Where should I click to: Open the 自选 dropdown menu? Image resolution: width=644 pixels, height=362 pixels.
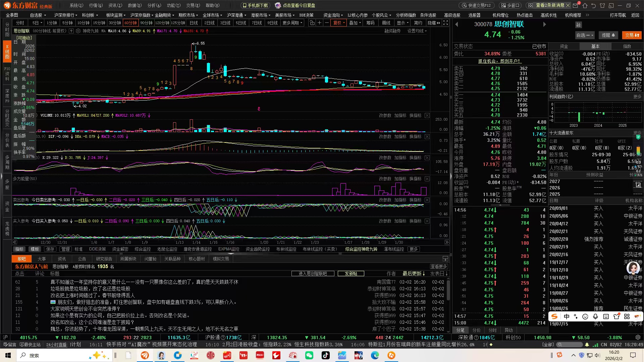[x=585, y=35]
